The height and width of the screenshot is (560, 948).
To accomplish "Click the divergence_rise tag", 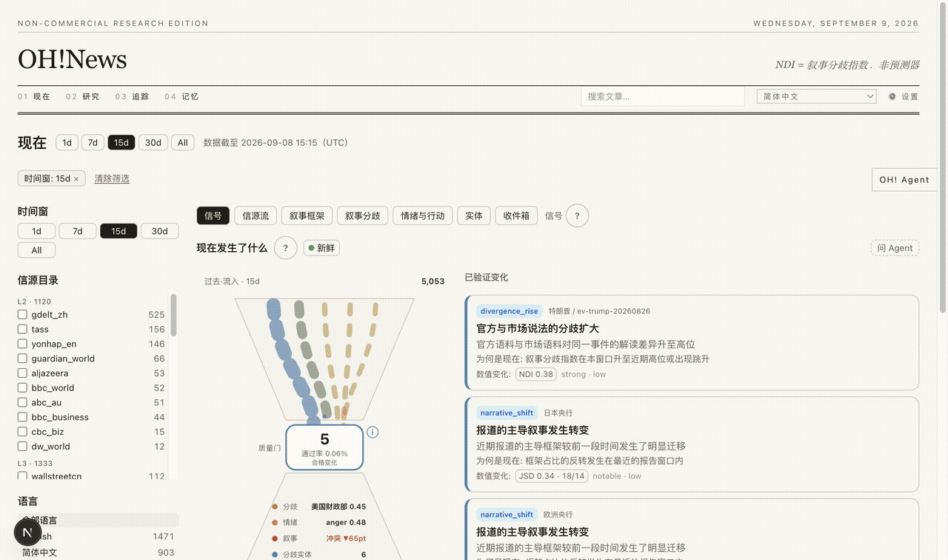I will [509, 311].
